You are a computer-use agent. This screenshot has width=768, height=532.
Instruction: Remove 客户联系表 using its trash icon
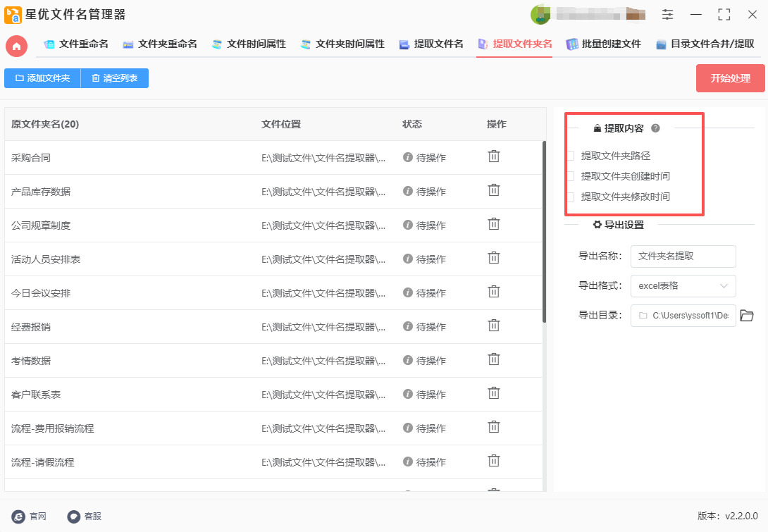(x=494, y=393)
